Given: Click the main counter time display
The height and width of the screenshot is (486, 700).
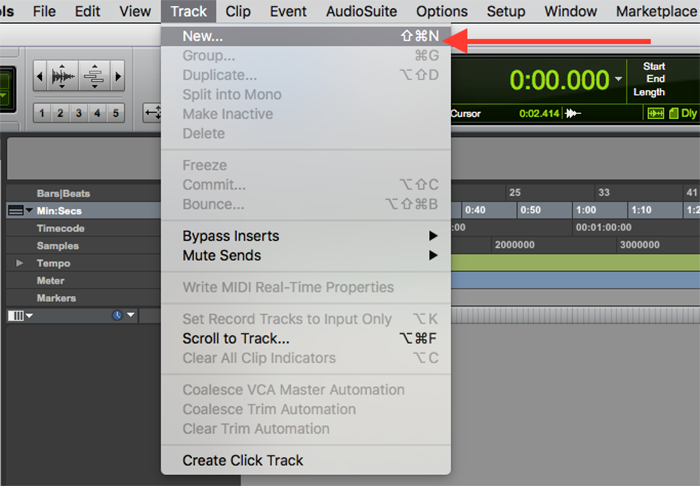Looking at the screenshot, I should (x=558, y=80).
